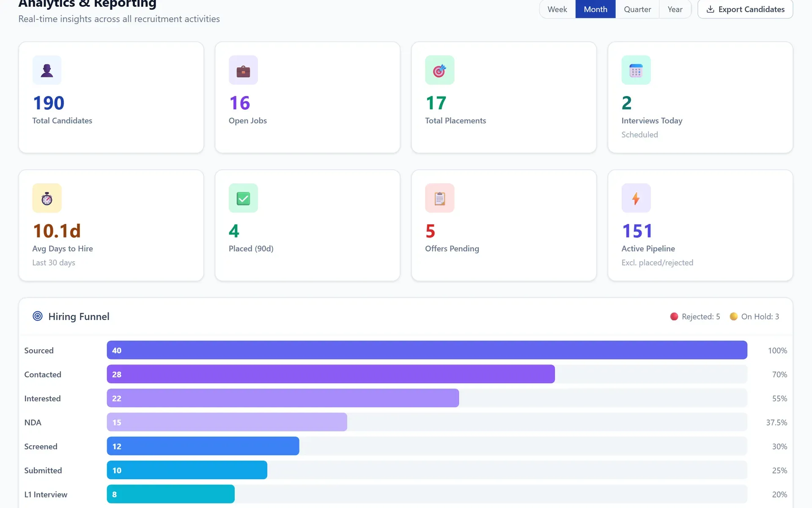Click the Export Candidates button
Screen dimensions: 812x508
[x=745, y=9]
